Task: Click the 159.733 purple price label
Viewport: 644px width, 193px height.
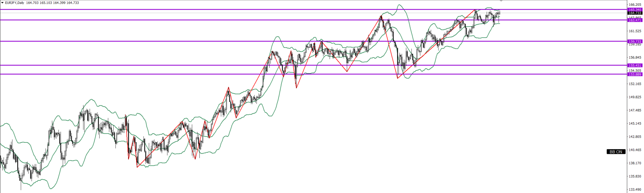Action: (635, 41)
